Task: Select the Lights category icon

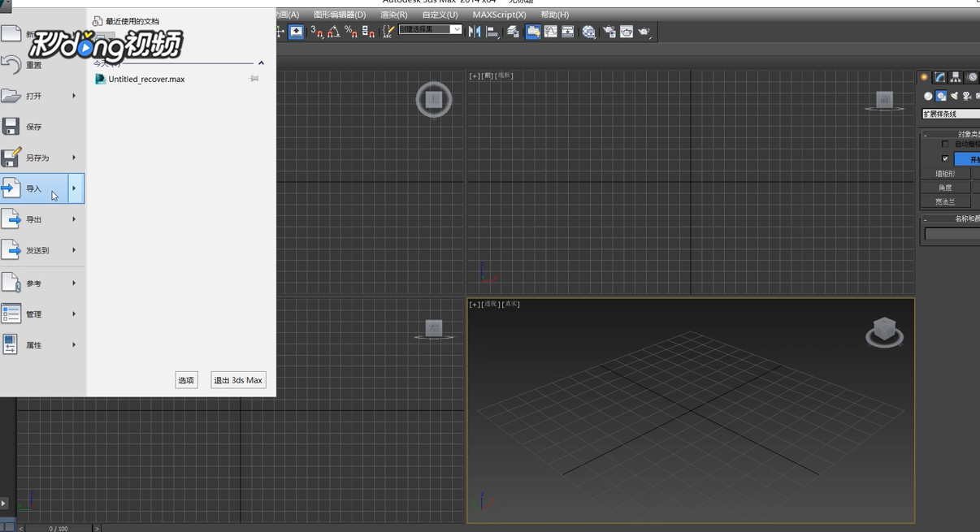Action: click(954, 96)
